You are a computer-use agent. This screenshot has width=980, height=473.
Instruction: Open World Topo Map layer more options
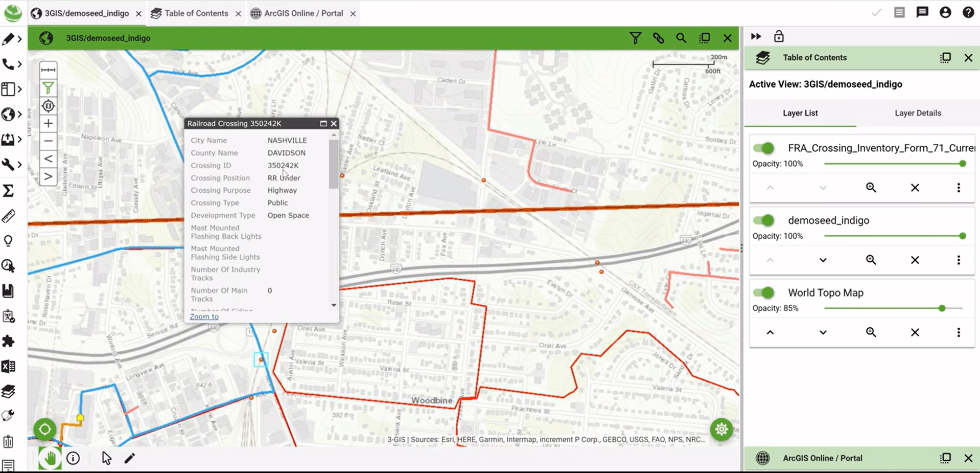pyautogui.click(x=959, y=332)
